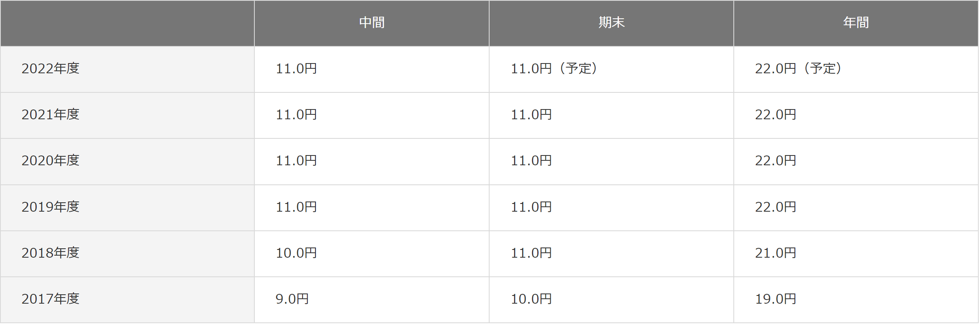Click the 22.0円（予定） annual cell
Viewport: 980px width, 324px height.
(x=856, y=69)
